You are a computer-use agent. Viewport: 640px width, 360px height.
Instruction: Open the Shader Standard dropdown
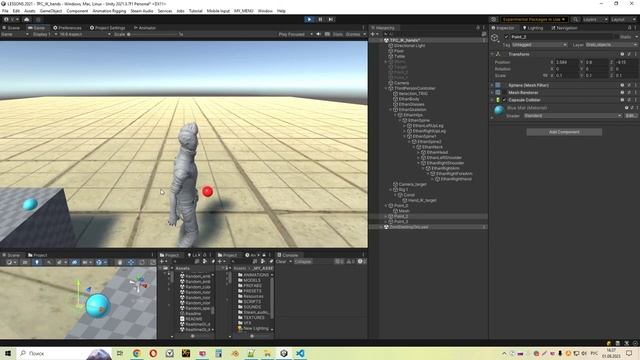(573, 116)
